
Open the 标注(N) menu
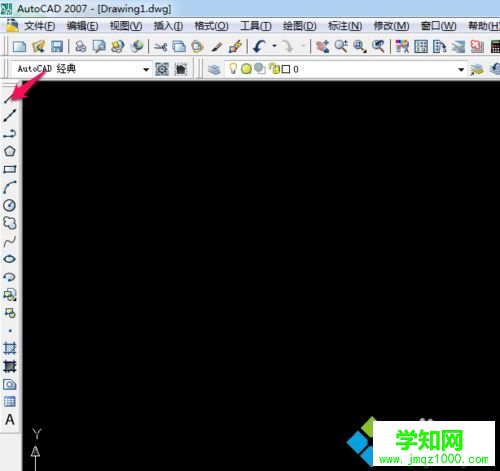[345, 26]
